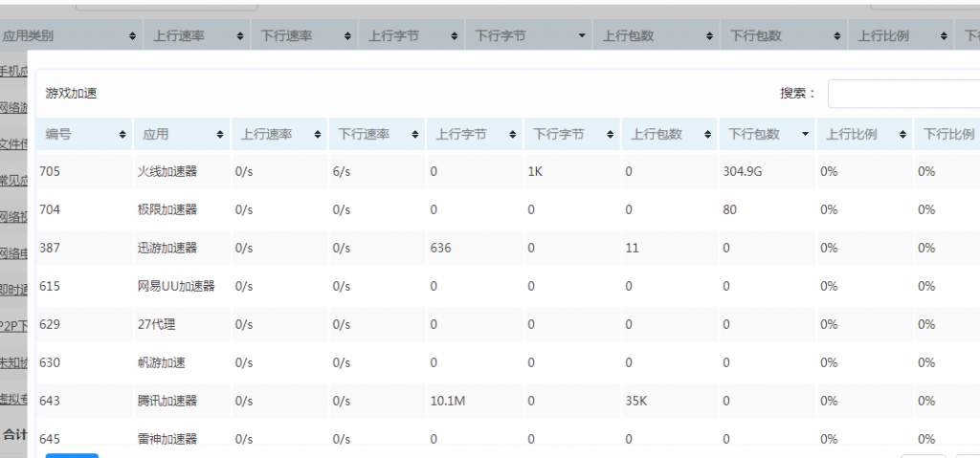Select the 火线加速器 row name

(167, 171)
